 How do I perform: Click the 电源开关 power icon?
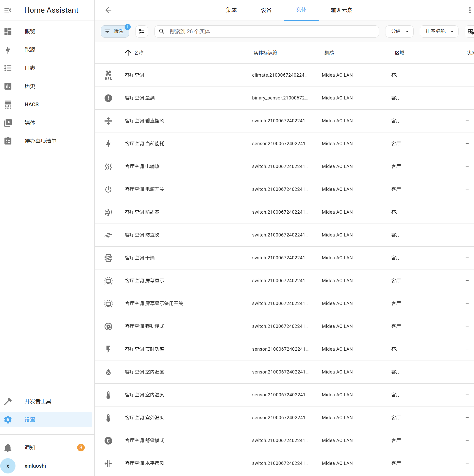pyautogui.click(x=108, y=189)
